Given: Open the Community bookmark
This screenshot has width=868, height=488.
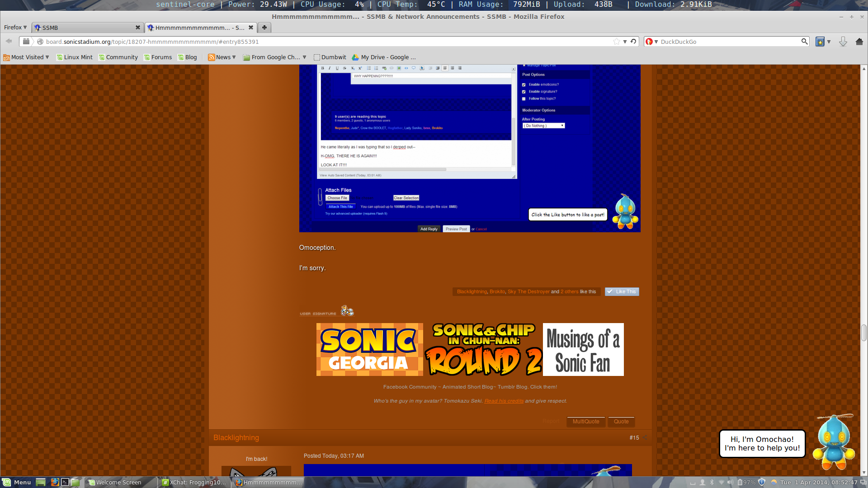Looking at the screenshot, I should pos(118,57).
